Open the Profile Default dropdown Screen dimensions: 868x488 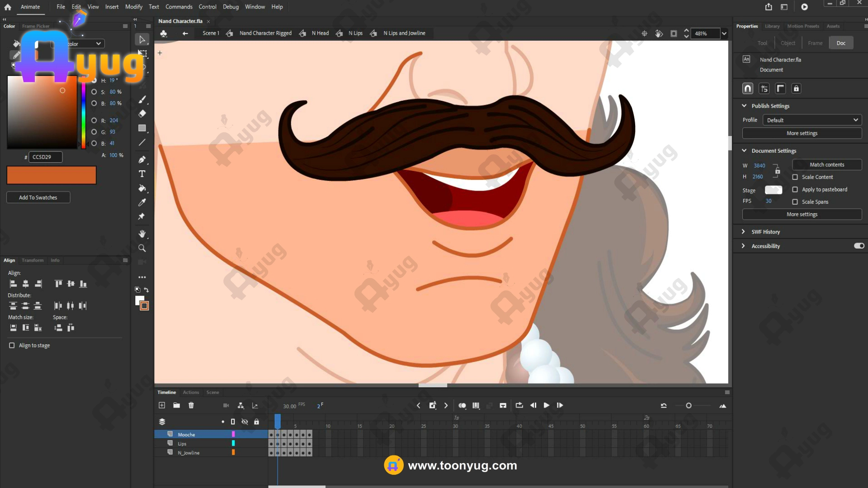pos(812,120)
